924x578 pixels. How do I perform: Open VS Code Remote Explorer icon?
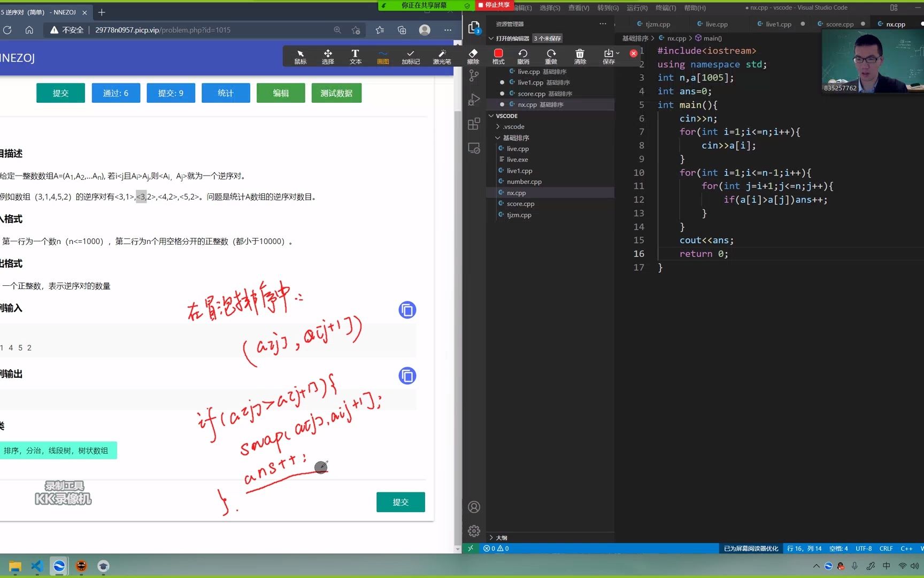(474, 148)
